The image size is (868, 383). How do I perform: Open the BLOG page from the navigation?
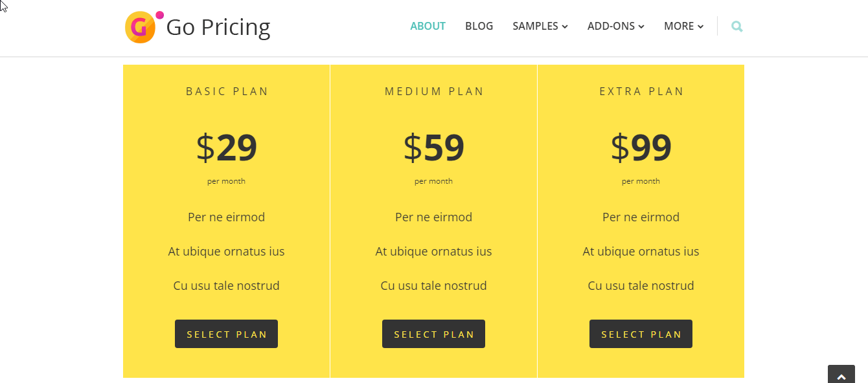479,26
